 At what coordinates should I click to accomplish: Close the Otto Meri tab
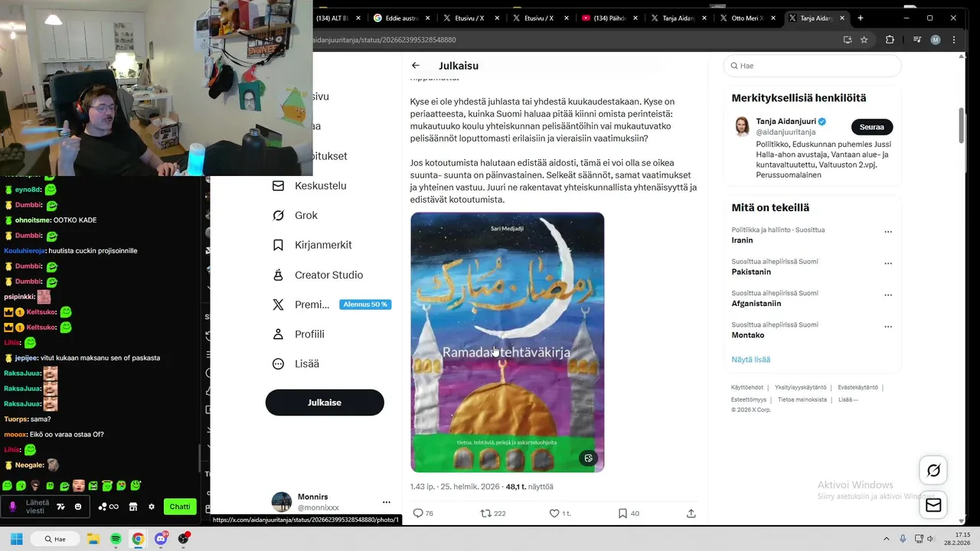coord(773,18)
